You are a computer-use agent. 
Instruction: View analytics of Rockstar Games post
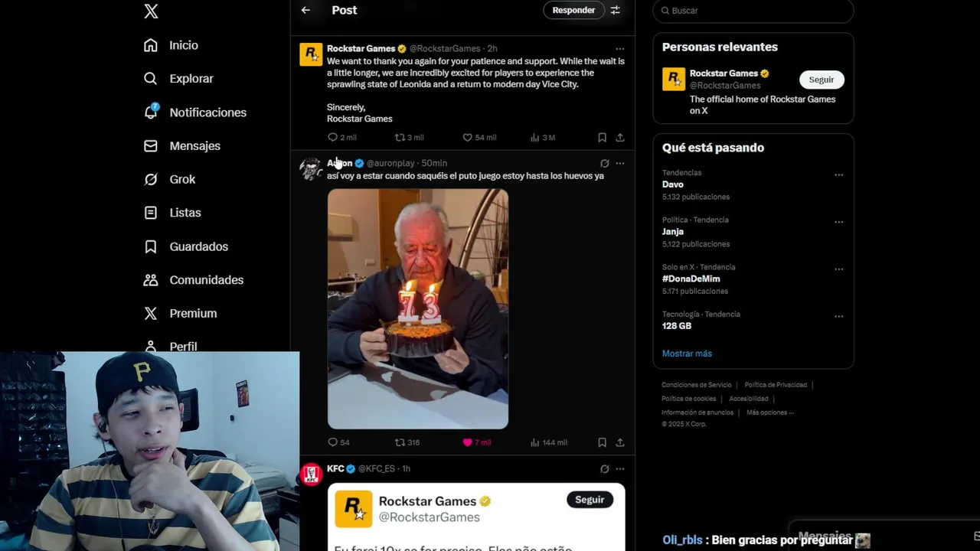[x=542, y=138]
